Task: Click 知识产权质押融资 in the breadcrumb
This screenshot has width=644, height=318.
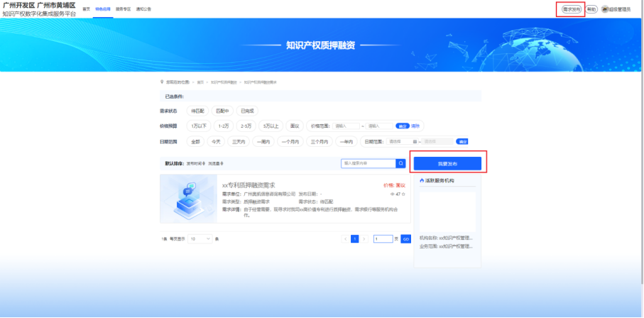Action: [x=224, y=82]
